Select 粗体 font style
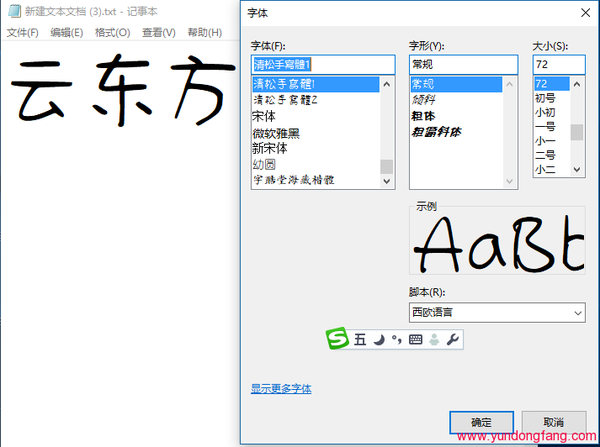The width and height of the screenshot is (600, 447). [456, 116]
